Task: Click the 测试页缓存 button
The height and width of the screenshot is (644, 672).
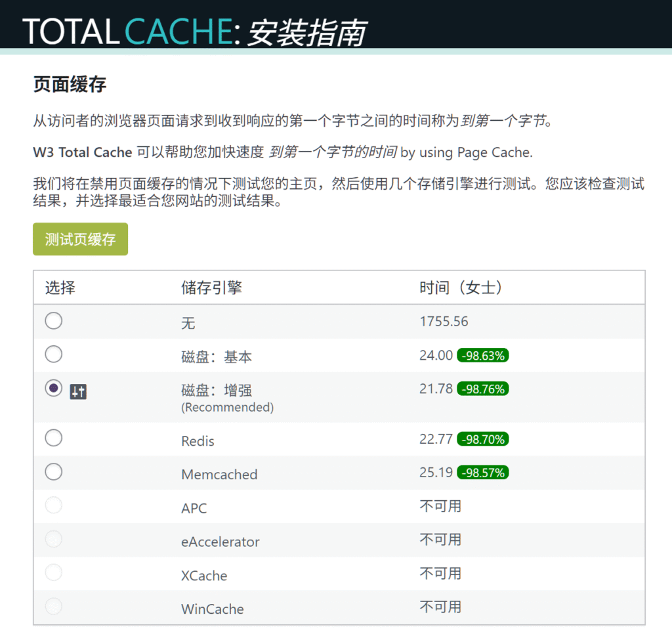Action: [x=80, y=239]
